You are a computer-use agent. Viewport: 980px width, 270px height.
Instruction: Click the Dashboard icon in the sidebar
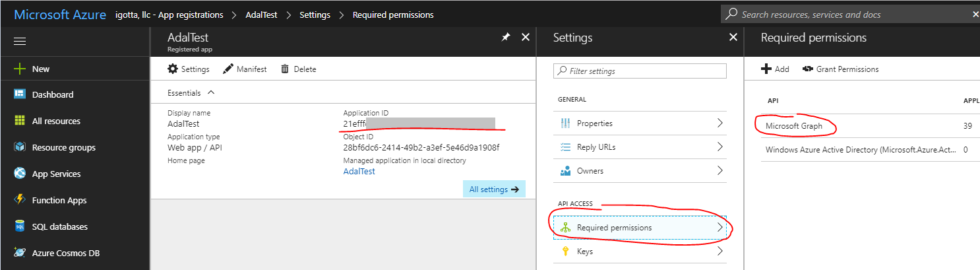coord(20,94)
